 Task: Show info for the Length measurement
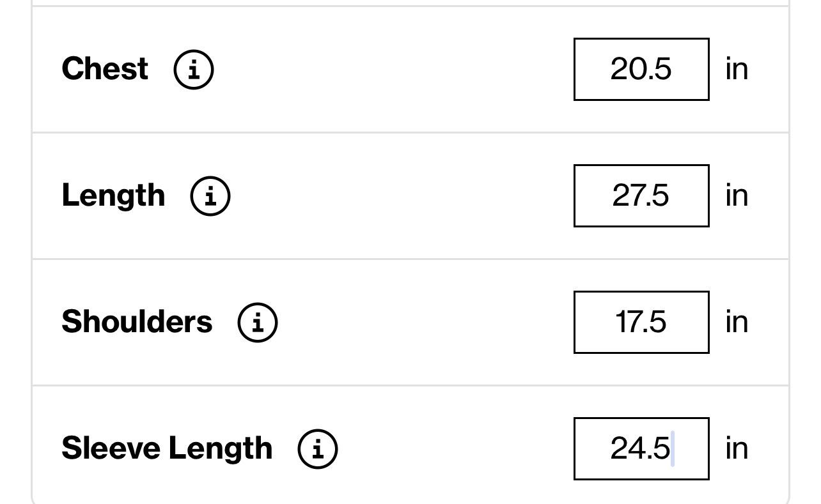coord(210,195)
